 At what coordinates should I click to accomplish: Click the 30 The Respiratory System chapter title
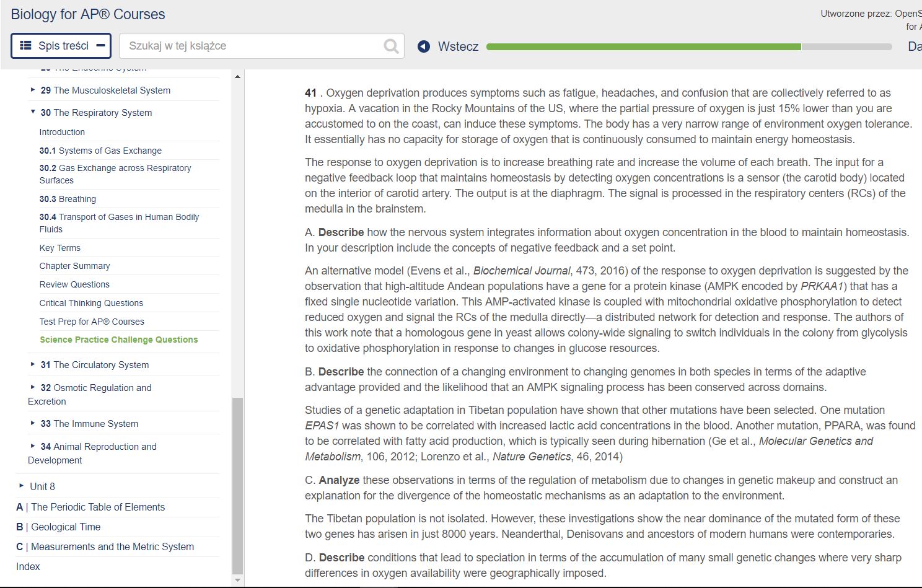click(x=96, y=113)
